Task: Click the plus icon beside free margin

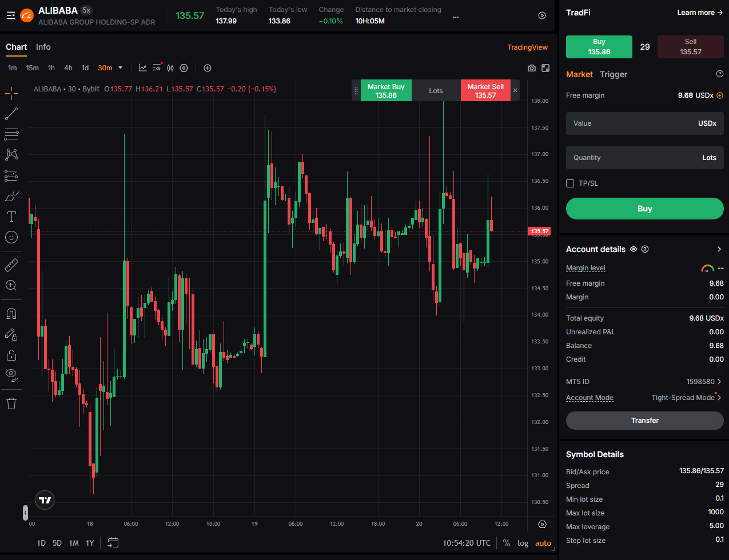Action: pyautogui.click(x=720, y=95)
